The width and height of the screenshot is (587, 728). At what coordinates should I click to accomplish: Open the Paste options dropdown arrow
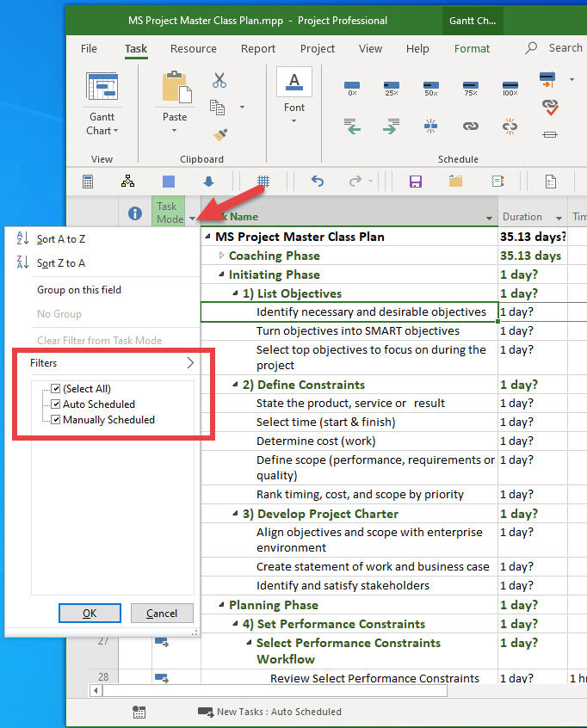(174, 131)
